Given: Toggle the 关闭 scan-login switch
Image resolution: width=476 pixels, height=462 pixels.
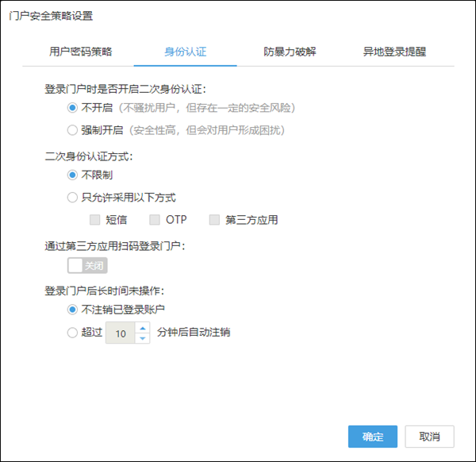Looking at the screenshot, I should pos(87,266).
